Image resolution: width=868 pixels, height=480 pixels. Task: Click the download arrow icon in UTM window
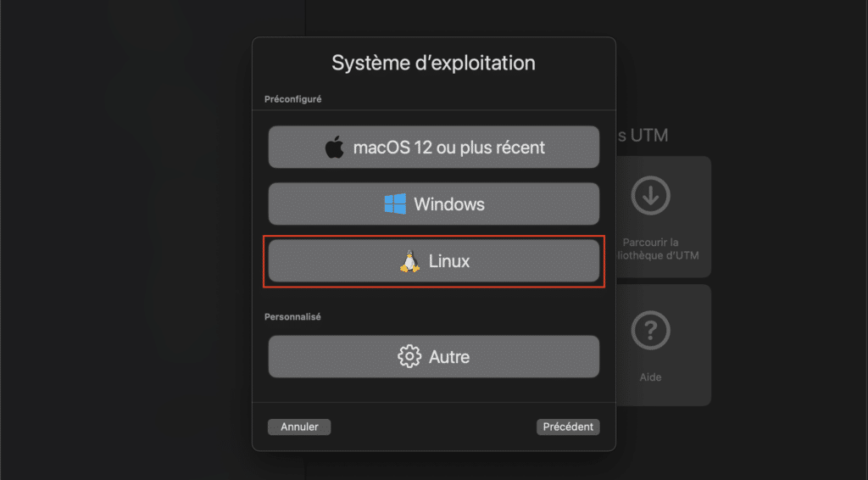pyautogui.click(x=650, y=195)
